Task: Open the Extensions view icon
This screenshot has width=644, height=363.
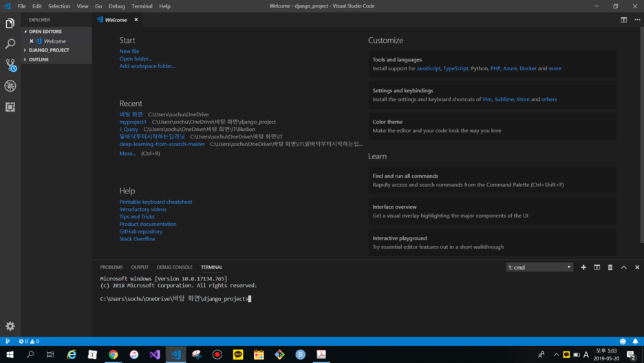Action: pyautogui.click(x=10, y=107)
